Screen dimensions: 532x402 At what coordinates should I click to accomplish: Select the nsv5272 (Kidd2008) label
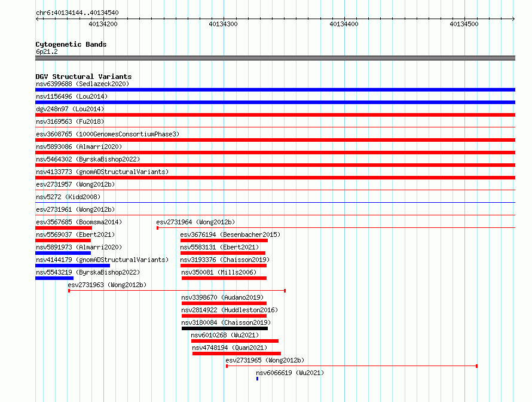pos(68,197)
